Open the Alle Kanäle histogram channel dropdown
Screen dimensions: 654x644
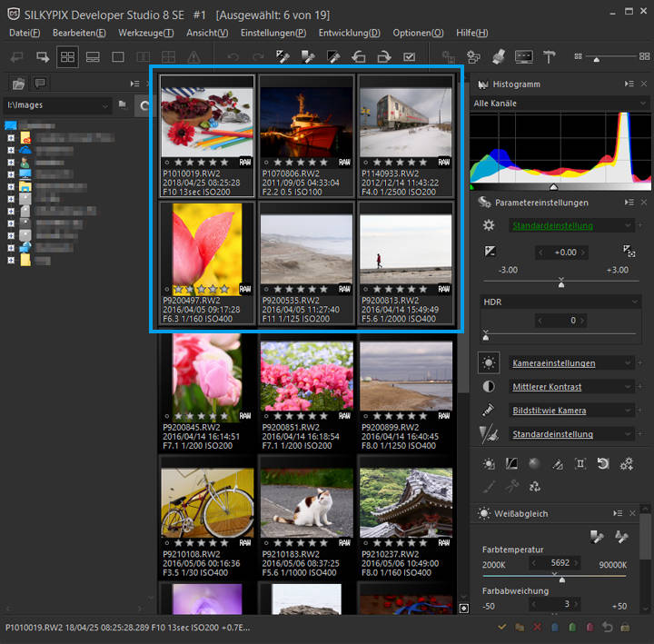click(x=560, y=103)
